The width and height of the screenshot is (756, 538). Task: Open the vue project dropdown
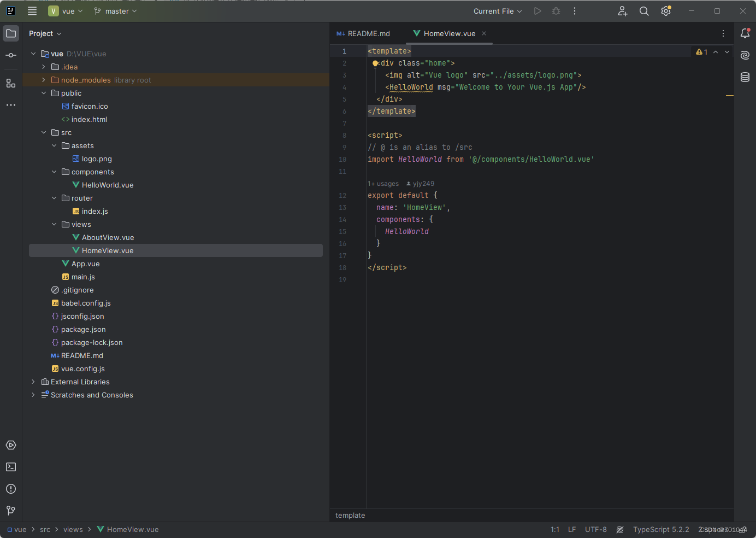click(66, 11)
